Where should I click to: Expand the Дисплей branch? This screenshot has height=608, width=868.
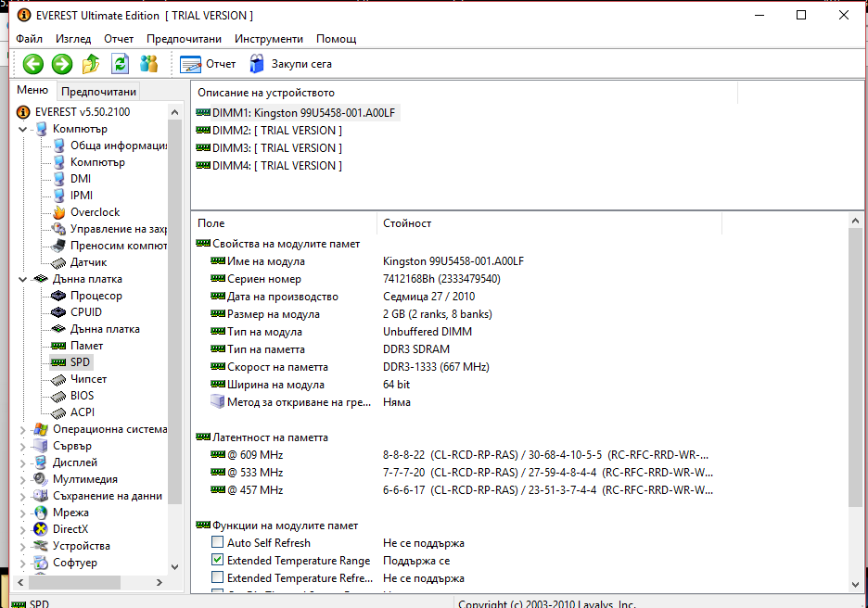click(22, 463)
